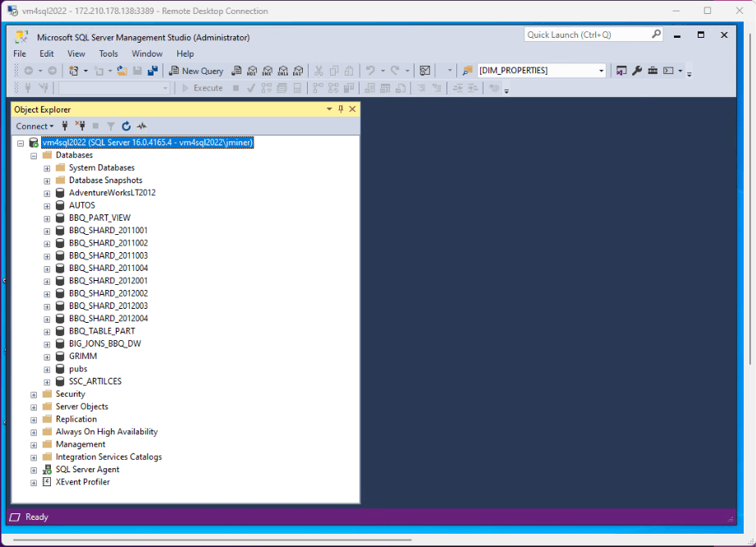Select the BBQ_SHARD_2012004 database

pyautogui.click(x=108, y=319)
